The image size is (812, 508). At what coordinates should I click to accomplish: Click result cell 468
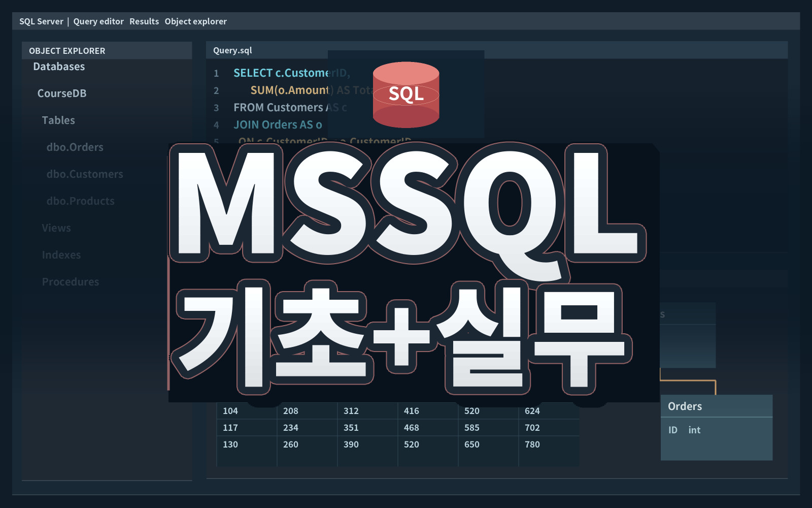pos(412,428)
